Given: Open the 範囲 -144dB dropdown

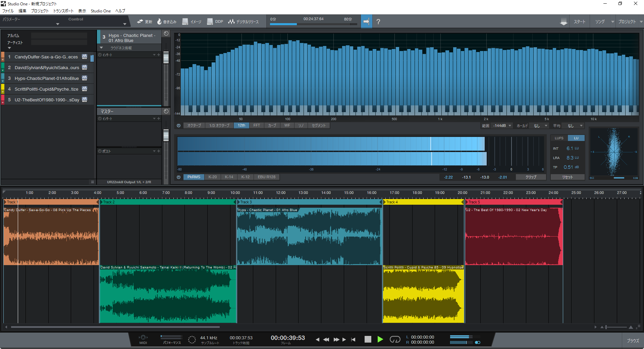Looking at the screenshot, I should (x=502, y=126).
